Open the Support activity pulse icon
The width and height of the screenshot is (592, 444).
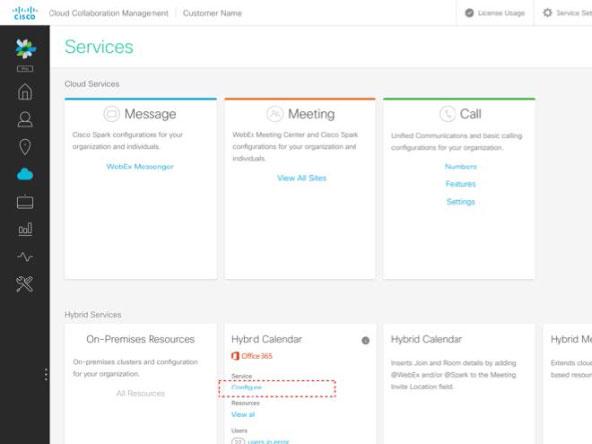(25, 257)
